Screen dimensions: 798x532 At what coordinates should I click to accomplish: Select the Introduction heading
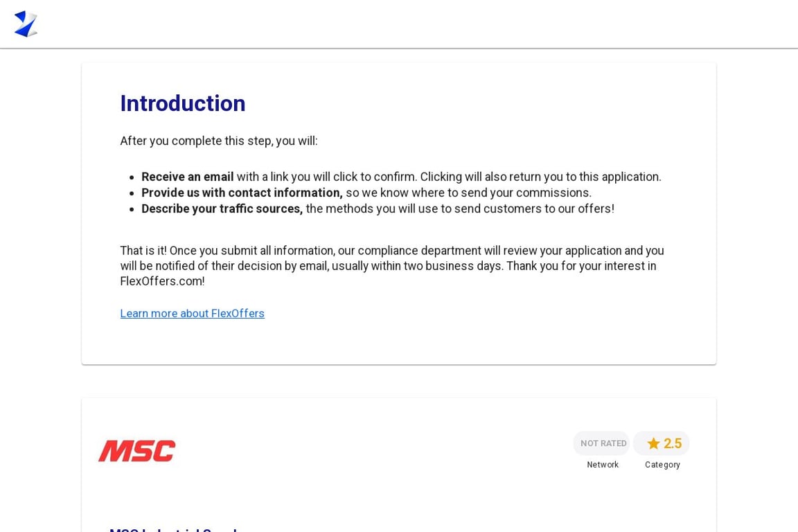(x=182, y=103)
